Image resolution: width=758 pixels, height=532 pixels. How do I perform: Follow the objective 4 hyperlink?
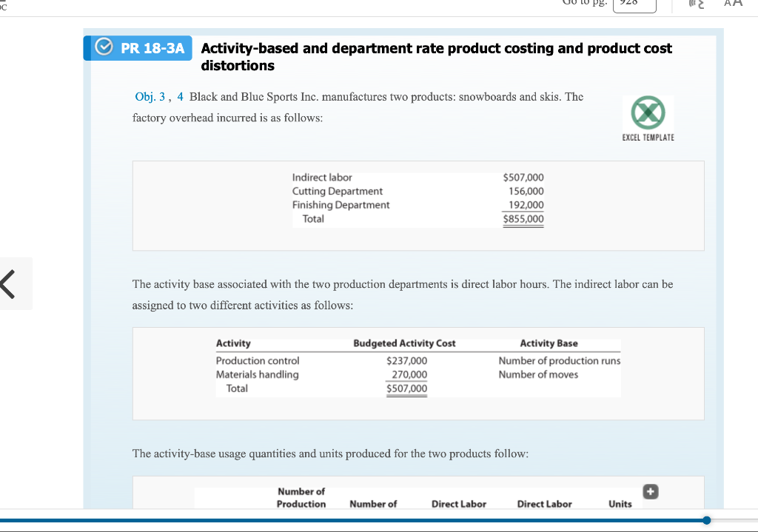point(179,97)
